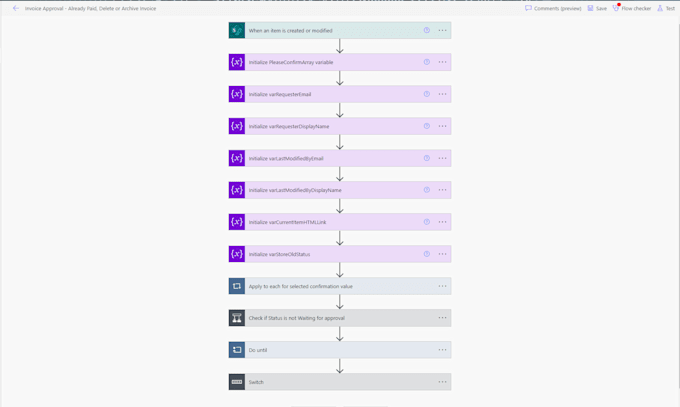Viewport: 680px width, 407px height.
Task: Open menu for varLastModifiedByDisplayName step
Action: tap(442, 190)
